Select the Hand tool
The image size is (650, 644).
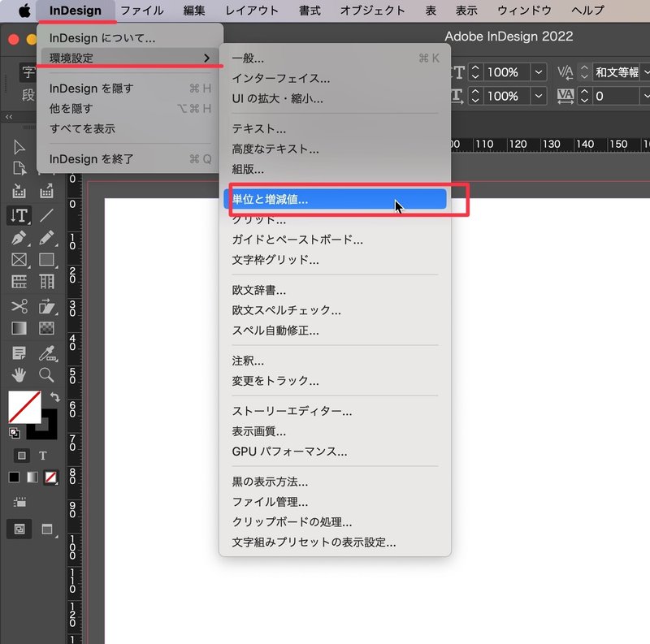19,375
